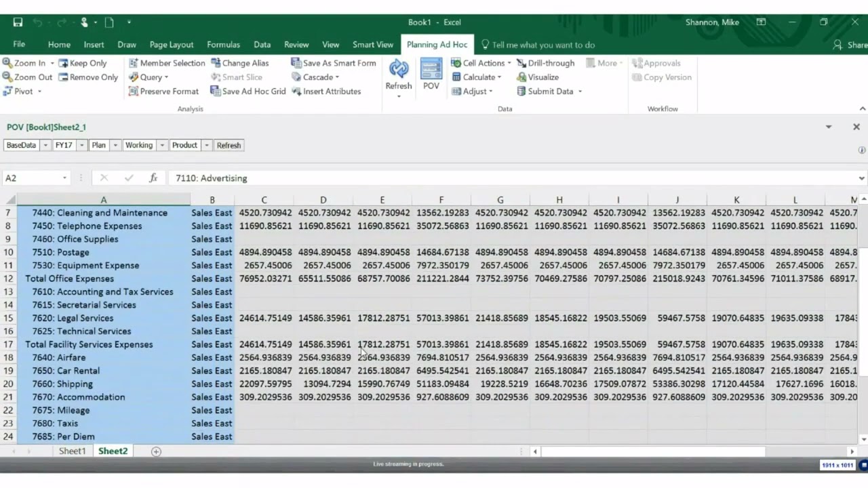Click the Visualize command
868x488 pixels.
tap(538, 77)
